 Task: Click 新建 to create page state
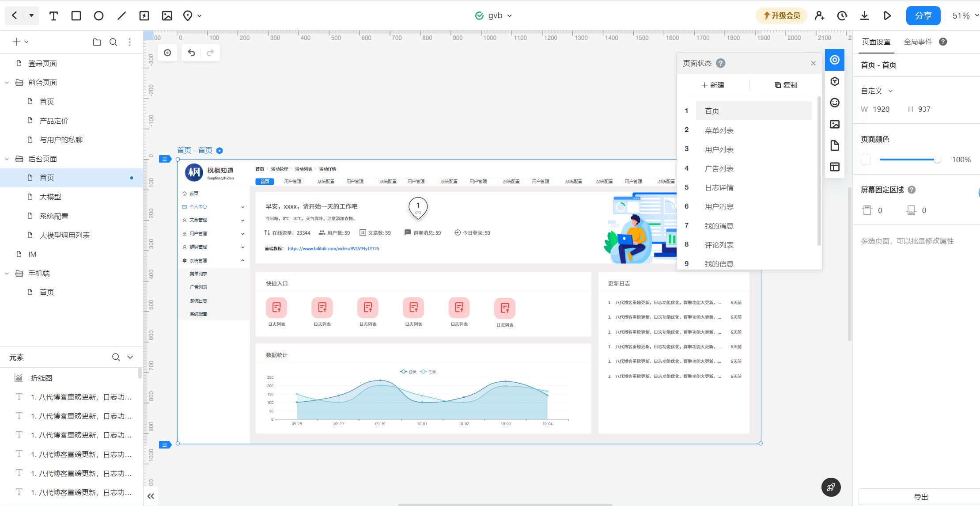click(x=713, y=85)
